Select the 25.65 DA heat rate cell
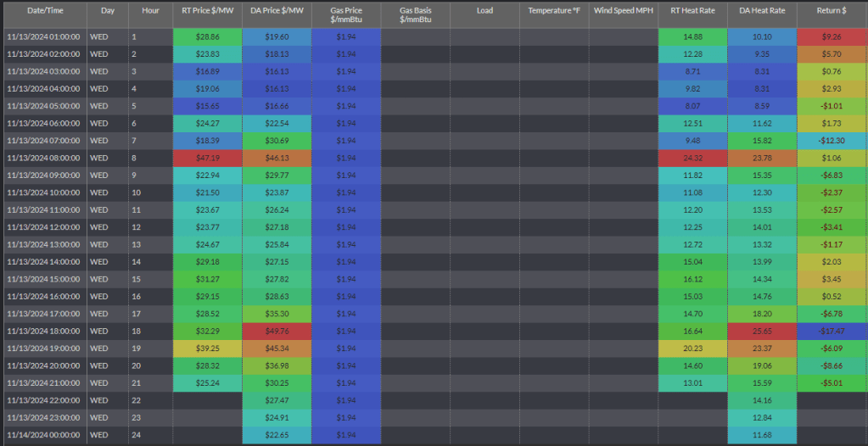Viewport: 868px width, 446px height. [x=761, y=330]
